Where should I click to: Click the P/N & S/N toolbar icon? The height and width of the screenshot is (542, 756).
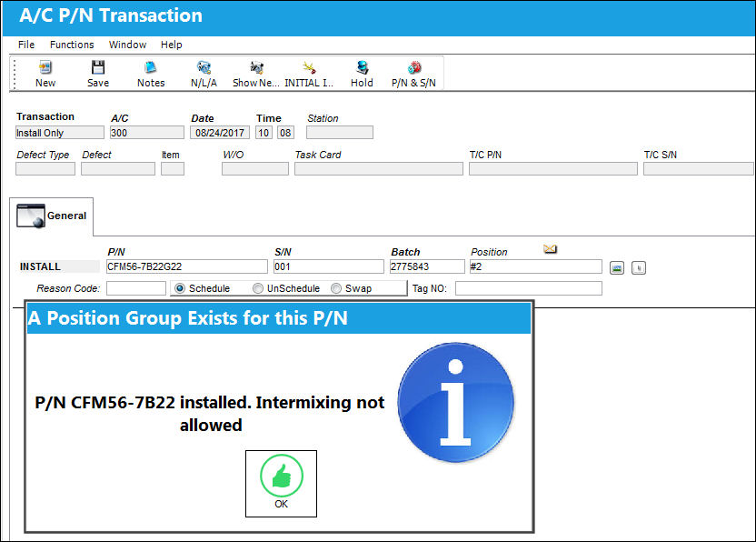(414, 67)
